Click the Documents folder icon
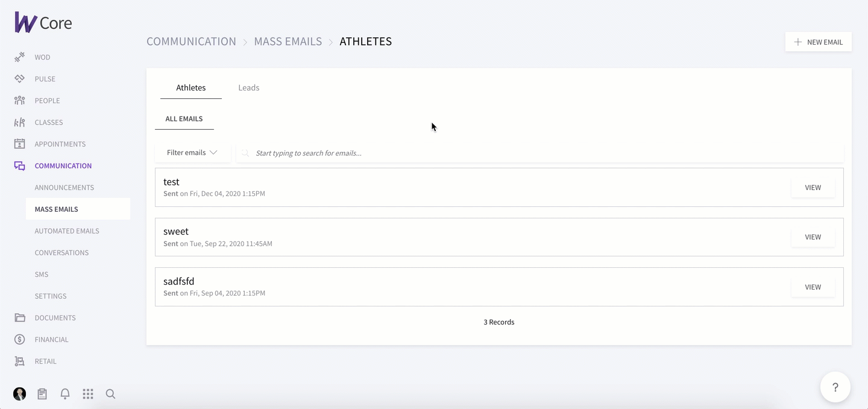The image size is (868, 409). 20,317
